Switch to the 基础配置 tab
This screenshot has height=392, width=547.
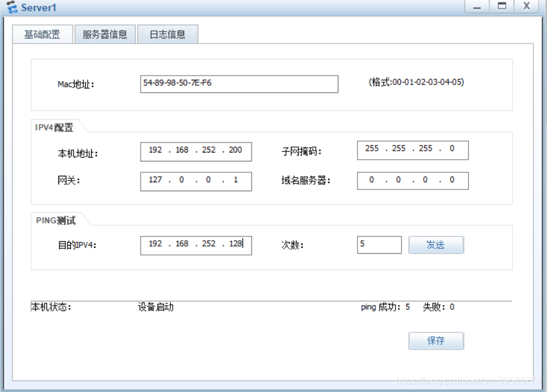[42, 35]
